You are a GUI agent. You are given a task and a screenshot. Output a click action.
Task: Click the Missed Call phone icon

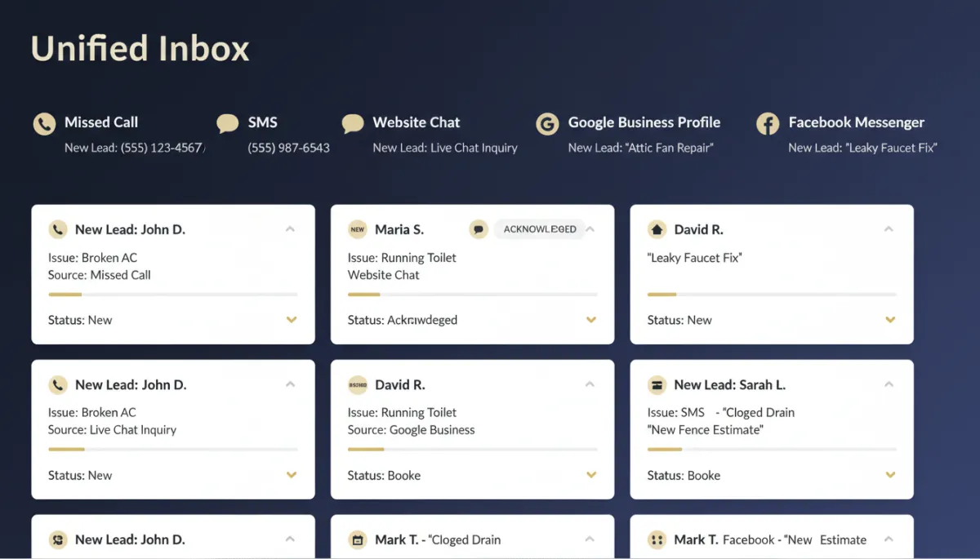click(44, 124)
